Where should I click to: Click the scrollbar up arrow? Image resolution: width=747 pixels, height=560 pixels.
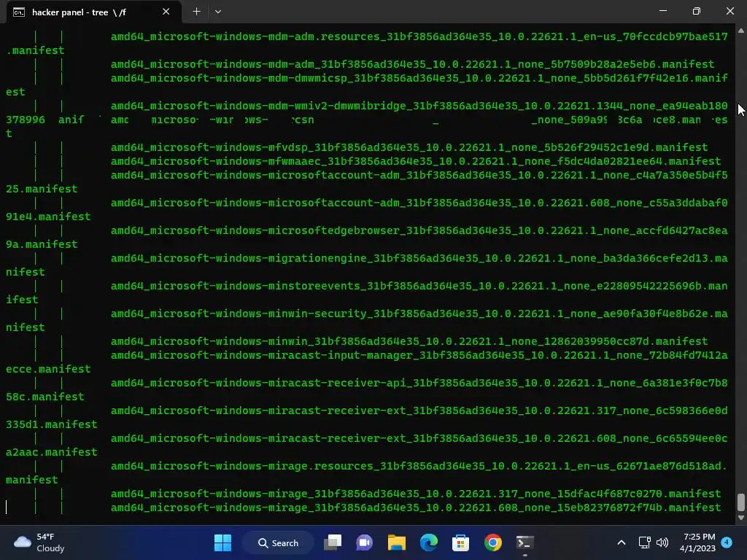point(740,31)
